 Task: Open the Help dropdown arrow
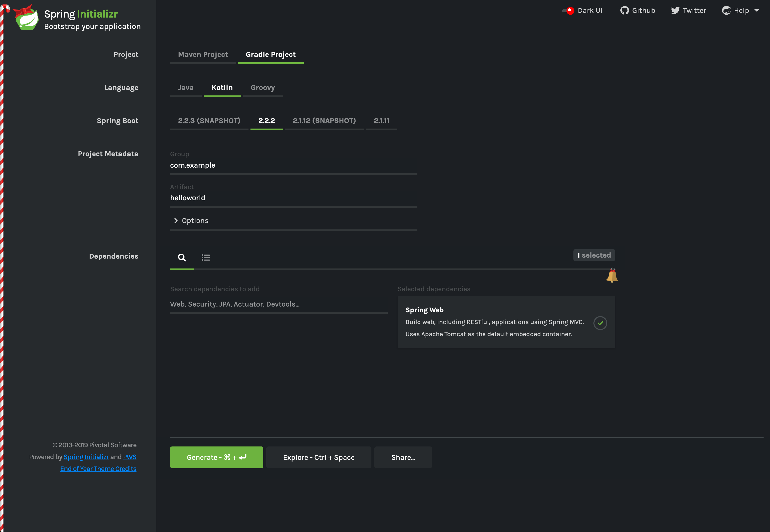[756, 10]
